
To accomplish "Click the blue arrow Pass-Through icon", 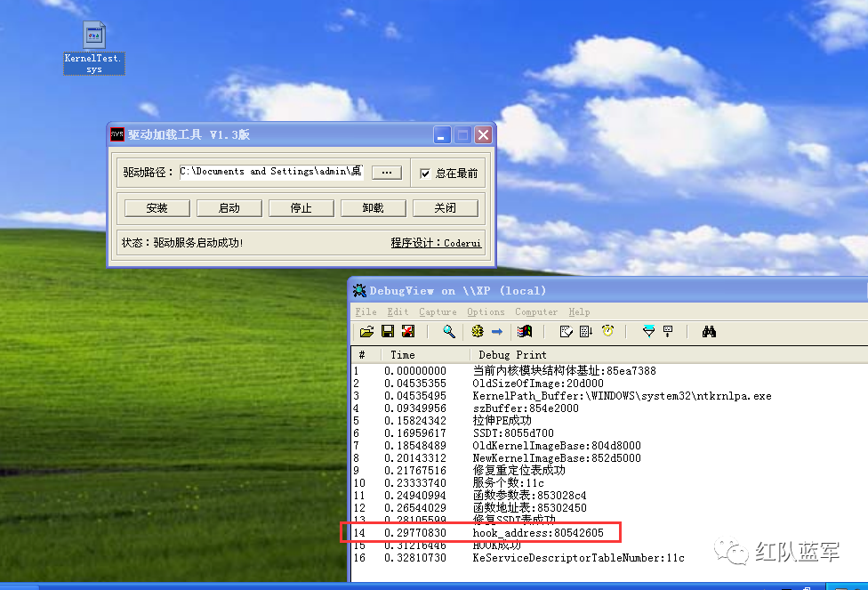I will [x=497, y=331].
